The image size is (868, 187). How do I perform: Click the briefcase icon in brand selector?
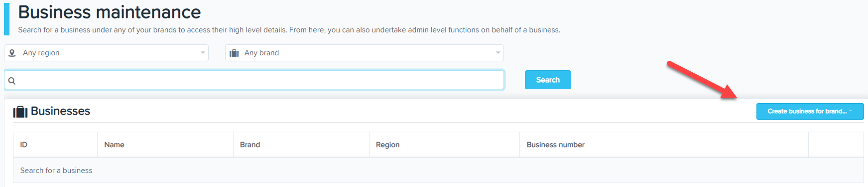click(x=234, y=53)
